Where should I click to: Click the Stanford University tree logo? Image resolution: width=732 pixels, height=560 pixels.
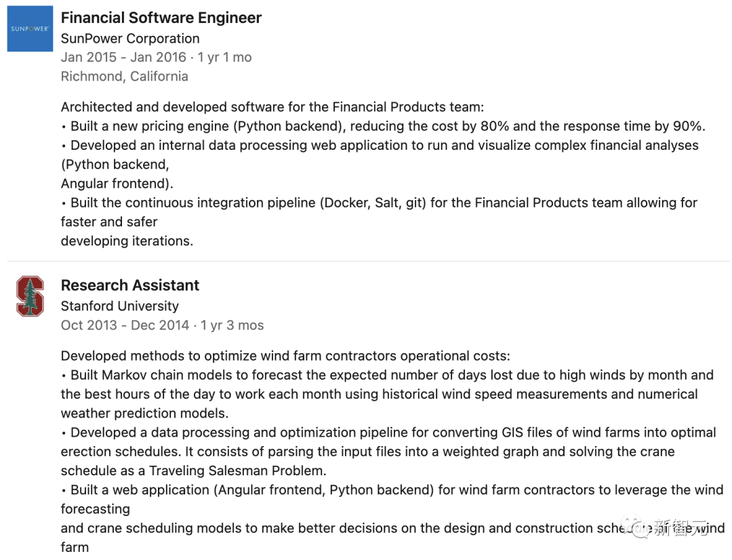click(x=30, y=296)
